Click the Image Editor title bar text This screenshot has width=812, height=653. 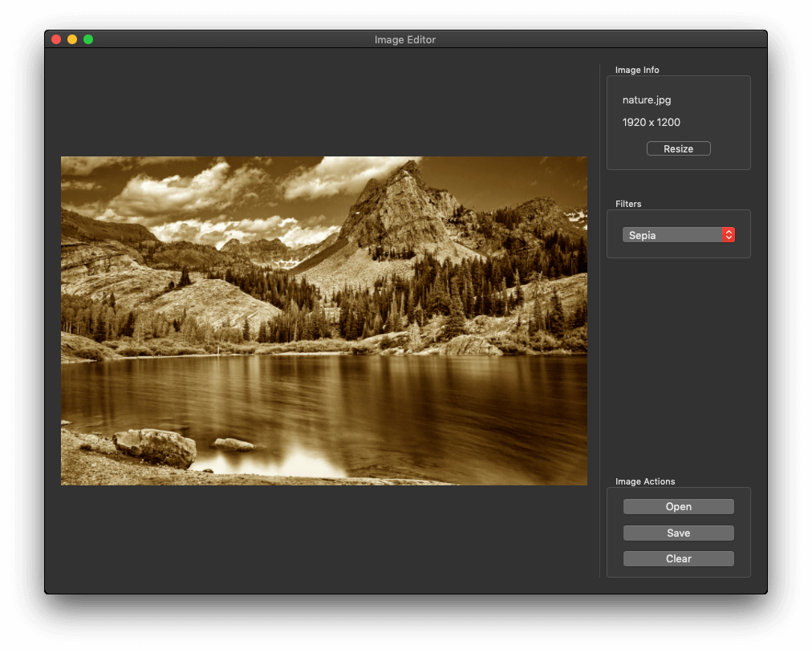405,39
